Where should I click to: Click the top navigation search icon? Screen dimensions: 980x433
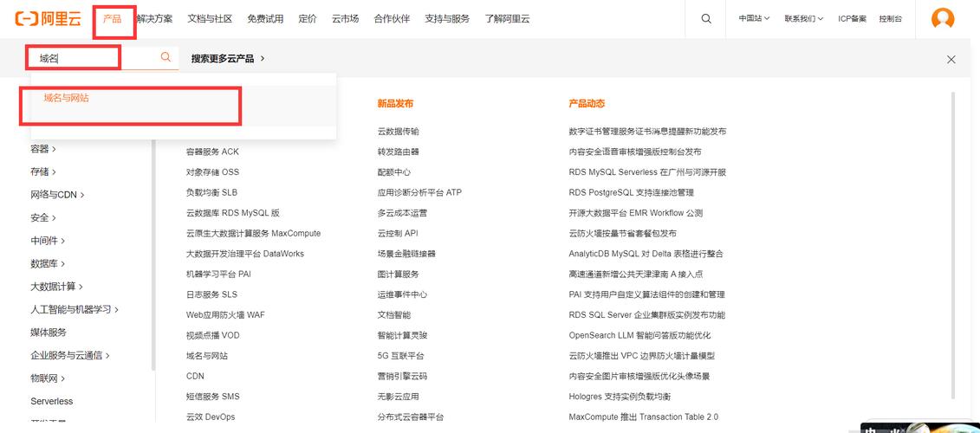(706, 19)
